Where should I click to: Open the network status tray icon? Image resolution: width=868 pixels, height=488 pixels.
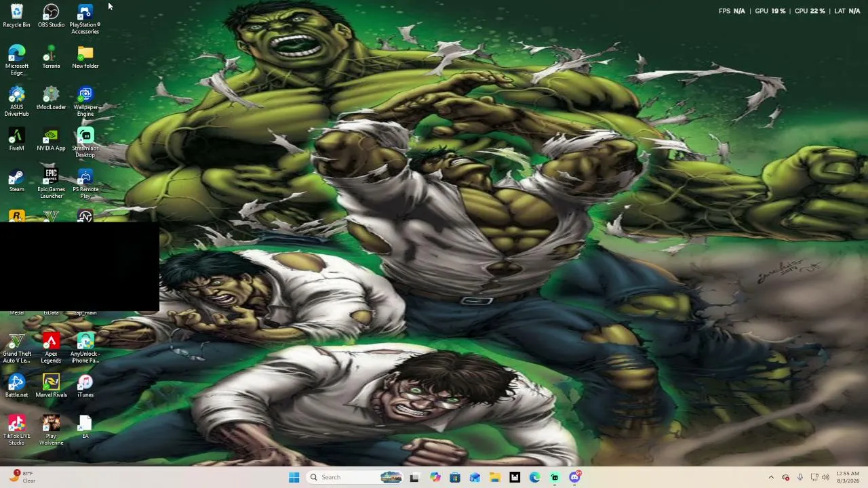coord(814,477)
